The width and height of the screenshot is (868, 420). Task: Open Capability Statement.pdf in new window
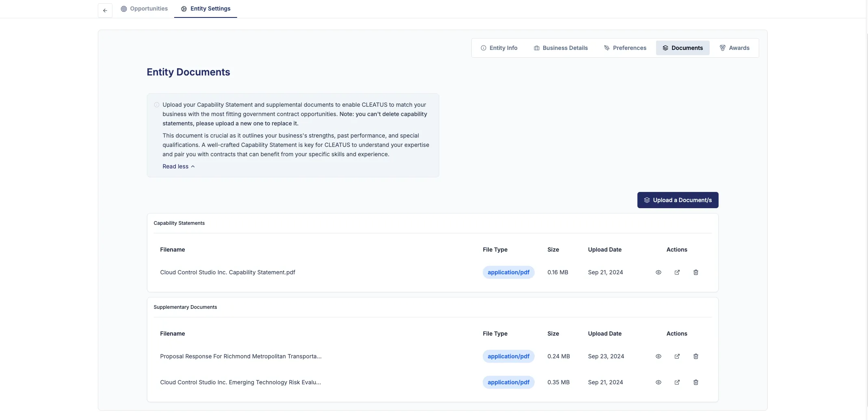(x=677, y=272)
